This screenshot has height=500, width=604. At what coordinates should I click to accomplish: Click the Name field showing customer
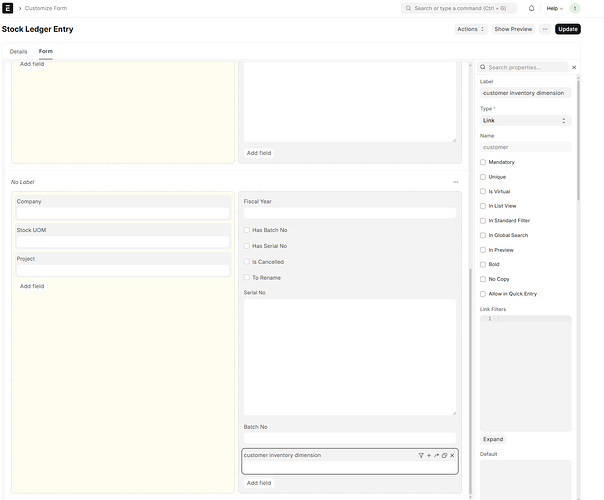point(525,147)
